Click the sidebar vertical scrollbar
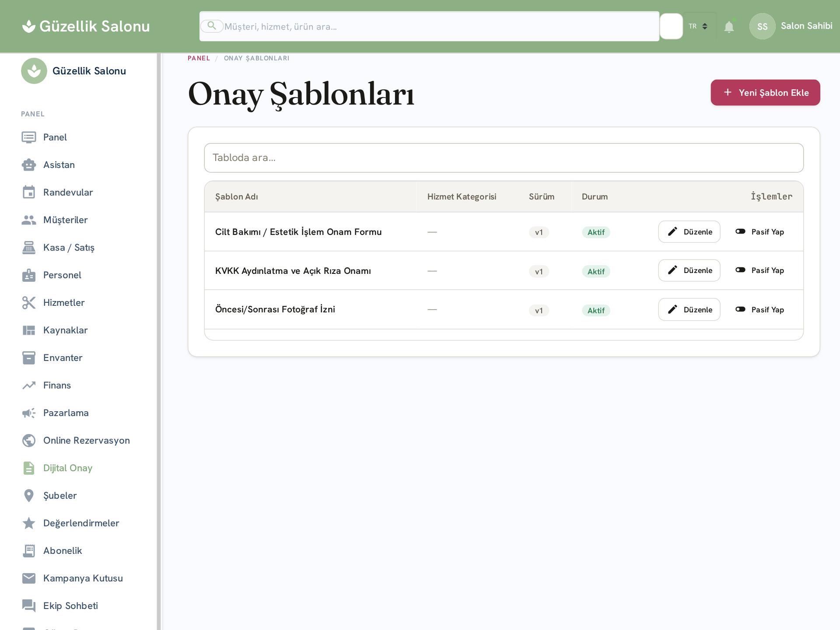This screenshot has height=630, width=840. point(159,341)
